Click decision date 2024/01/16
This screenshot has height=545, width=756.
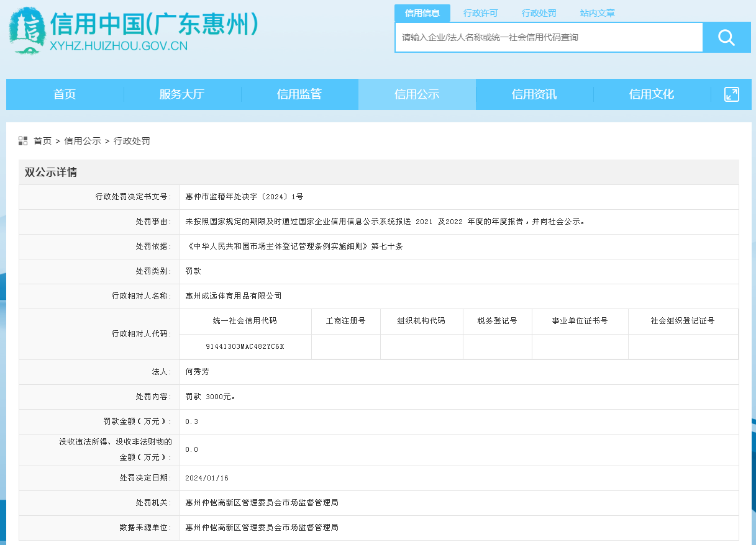207,478
